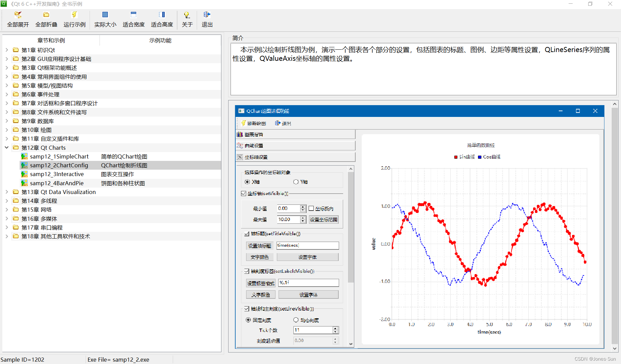Toggle the 轴标题(setTitleVisible()) checkbox
Image resolution: width=621 pixels, height=364 pixels.
click(x=247, y=234)
